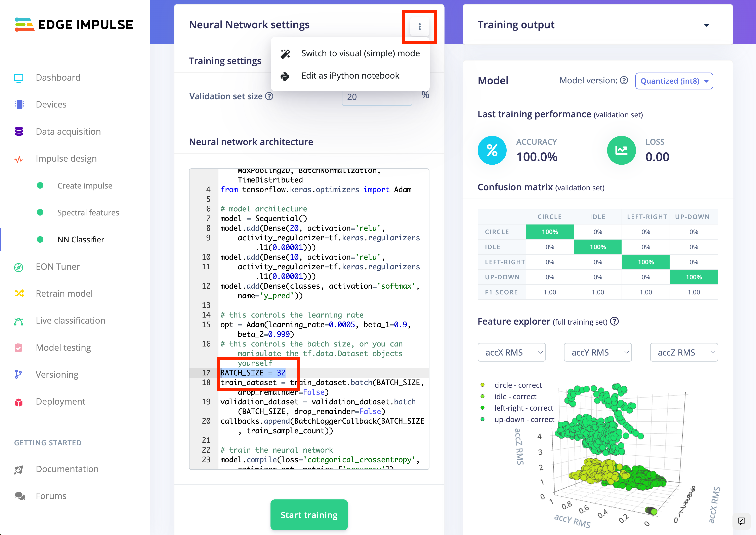Viewport: 756px width, 535px height.
Task: Click the Feature explorer help icon
Action: (x=614, y=321)
